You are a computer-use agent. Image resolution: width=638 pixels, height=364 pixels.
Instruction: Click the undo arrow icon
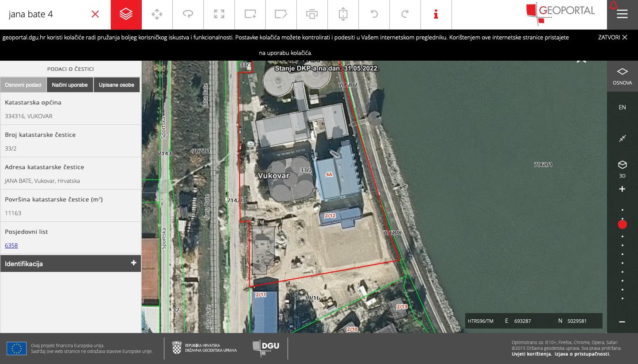point(374,14)
